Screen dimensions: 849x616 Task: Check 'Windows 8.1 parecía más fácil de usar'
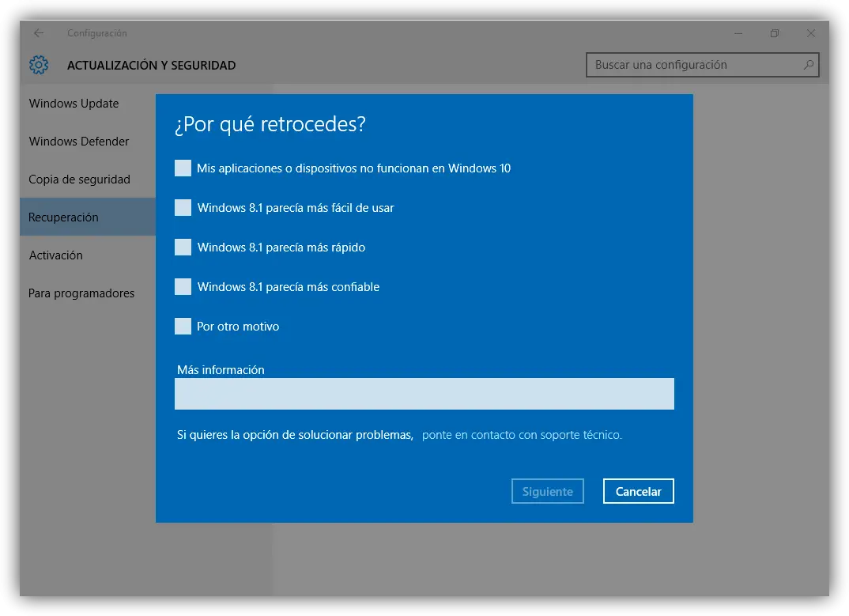[183, 207]
